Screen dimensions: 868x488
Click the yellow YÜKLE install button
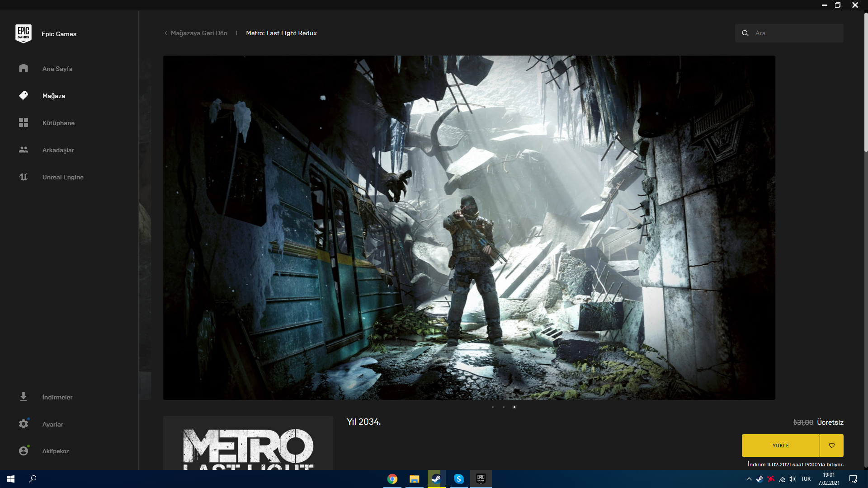coord(780,446)
